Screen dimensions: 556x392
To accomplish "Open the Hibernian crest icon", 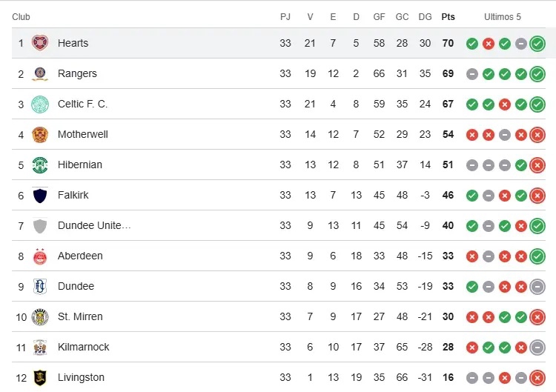I will [x=40, y=165].
